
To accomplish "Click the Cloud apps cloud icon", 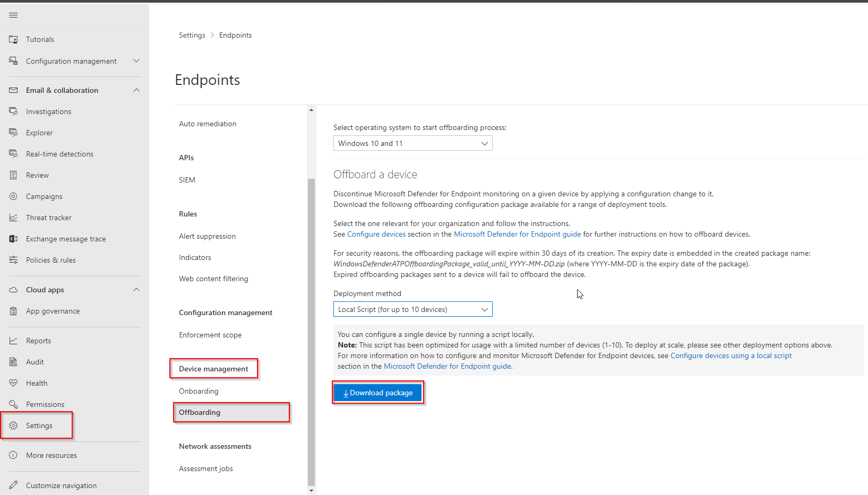I will tap(13, 290).
